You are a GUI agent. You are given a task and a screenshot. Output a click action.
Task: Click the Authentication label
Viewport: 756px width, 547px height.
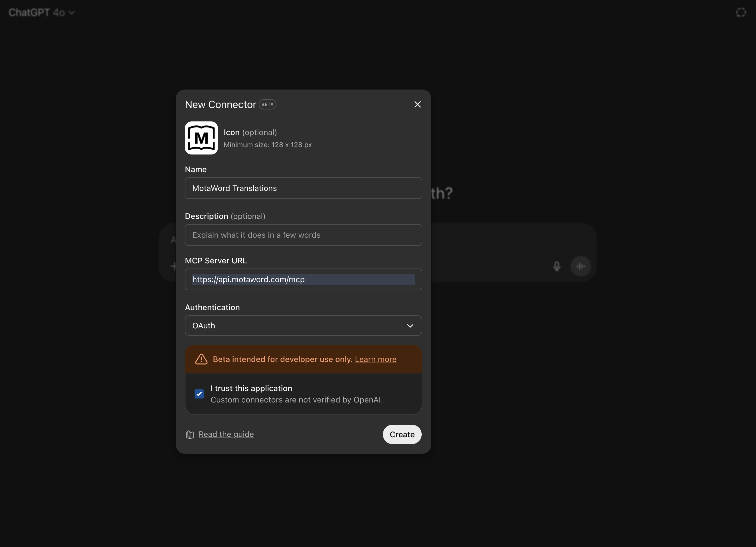tap(212, 308)
